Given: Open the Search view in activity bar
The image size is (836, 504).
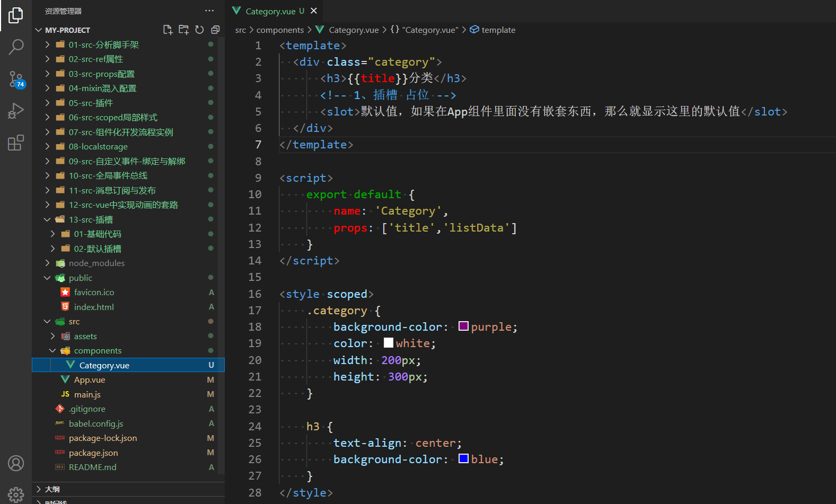Looking at the screenshot, I should (16, 47).
